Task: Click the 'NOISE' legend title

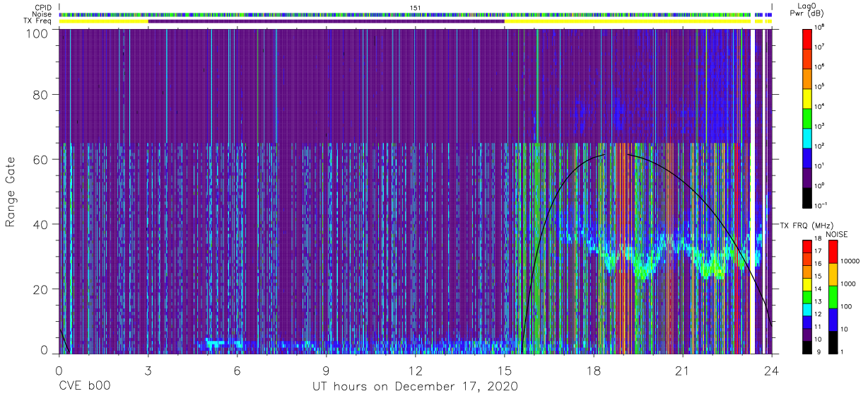Action: pos(837,234)
